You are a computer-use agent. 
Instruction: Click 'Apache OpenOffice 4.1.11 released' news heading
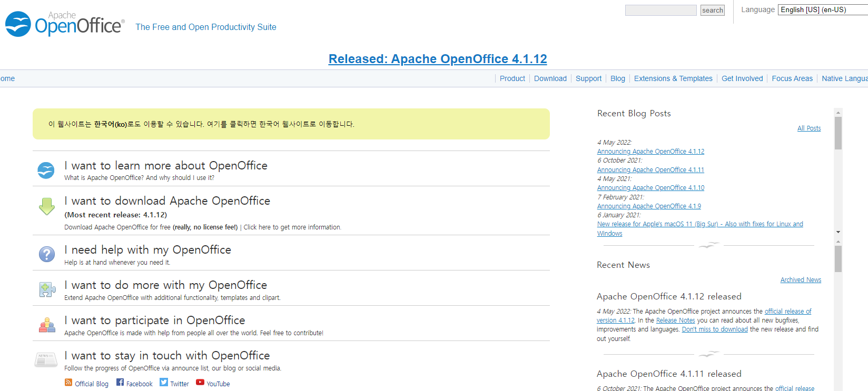click(x=669, y=374)
